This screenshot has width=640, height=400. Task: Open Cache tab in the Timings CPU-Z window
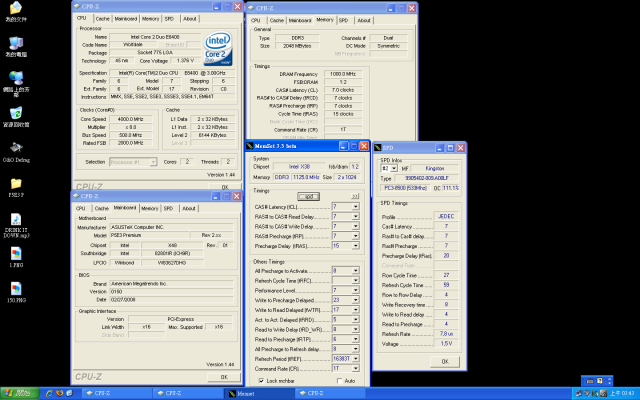pos(276,20)
